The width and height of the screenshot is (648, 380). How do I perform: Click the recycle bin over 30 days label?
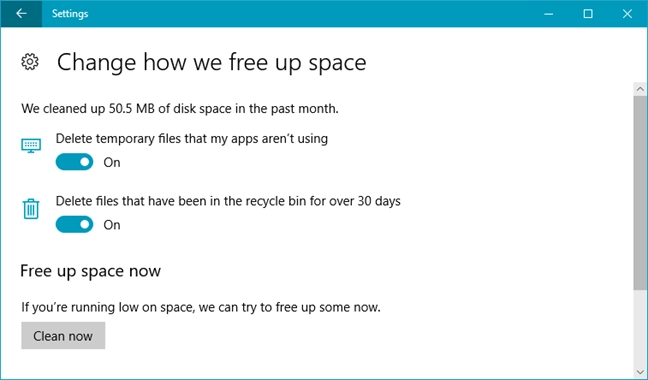point(228,201)
